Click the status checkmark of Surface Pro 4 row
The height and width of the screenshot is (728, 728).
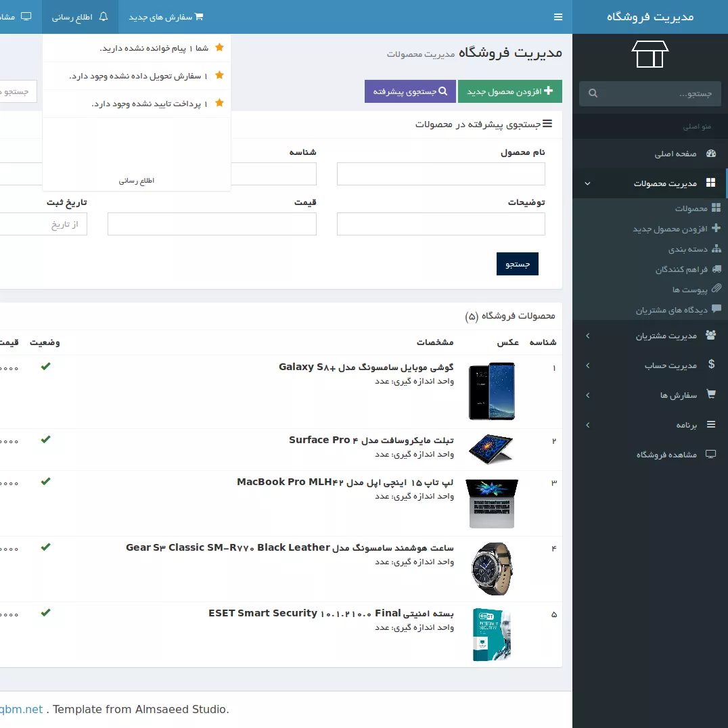click(45, 439)
